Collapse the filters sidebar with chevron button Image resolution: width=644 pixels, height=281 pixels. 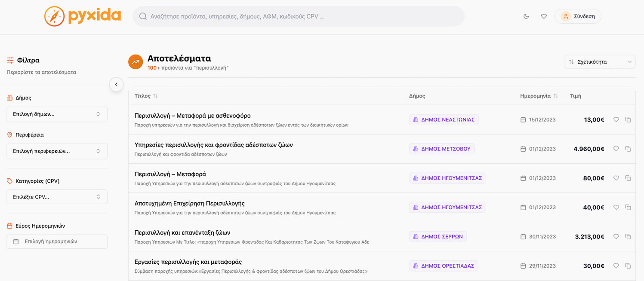coord(116,85)
